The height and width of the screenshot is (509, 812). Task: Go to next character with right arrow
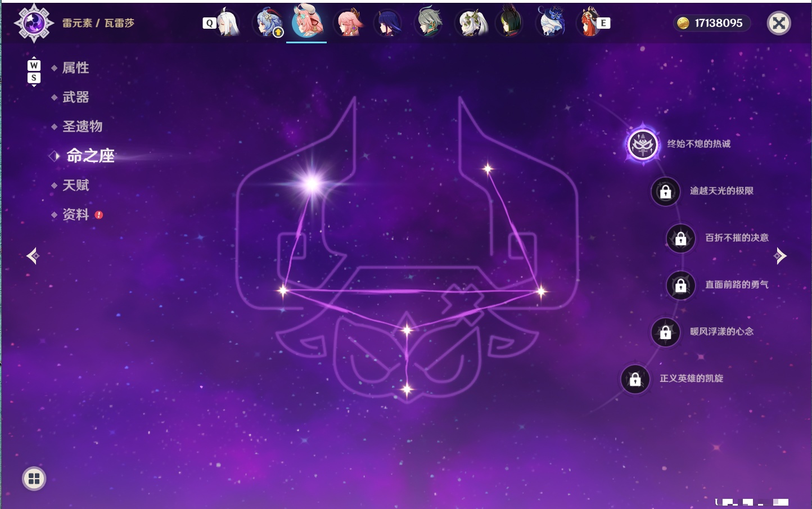click(780, 256)
